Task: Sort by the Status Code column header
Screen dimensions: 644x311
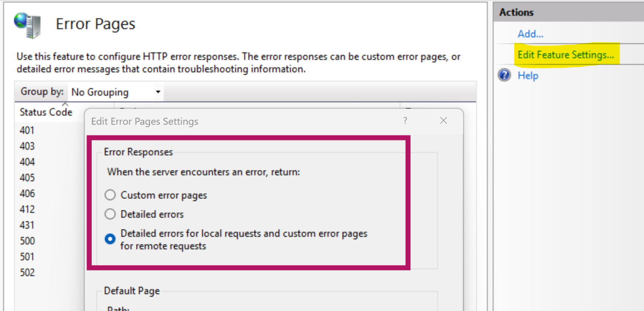Action: [x=46, y=112]
